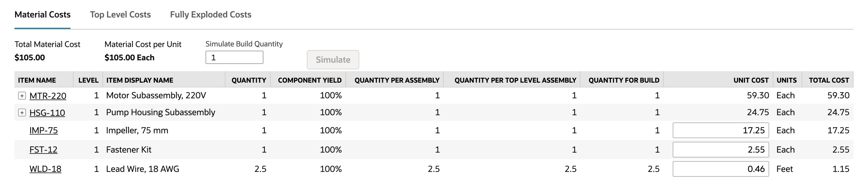Viewport: 868px width, 187px height.
Task: Edit the Lead Wire unit cost field
Action: point(721,169)
